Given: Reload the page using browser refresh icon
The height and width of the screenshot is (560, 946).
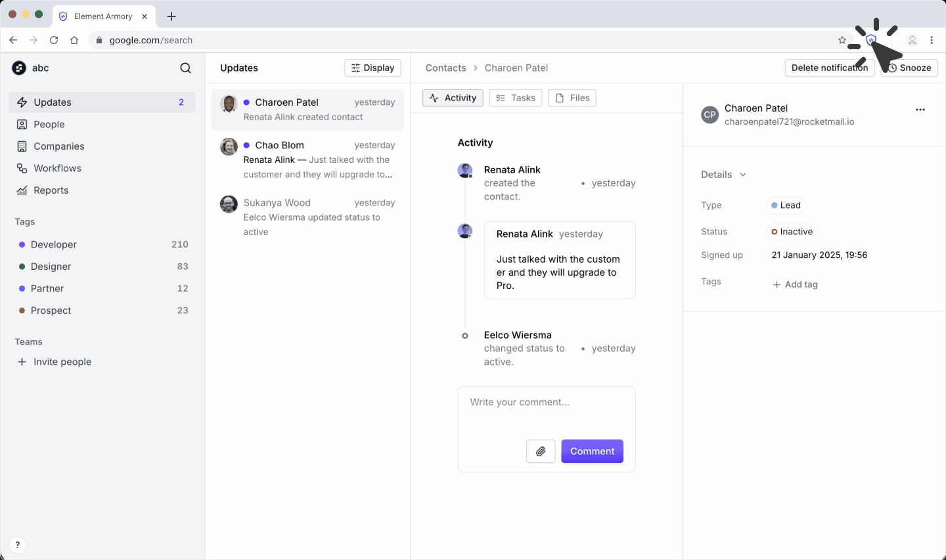Looking at the screenshot, I should (54, 40).
